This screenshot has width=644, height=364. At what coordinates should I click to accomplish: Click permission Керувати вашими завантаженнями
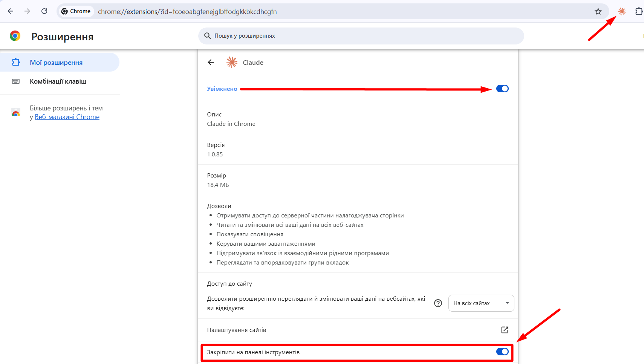[266, 244]
